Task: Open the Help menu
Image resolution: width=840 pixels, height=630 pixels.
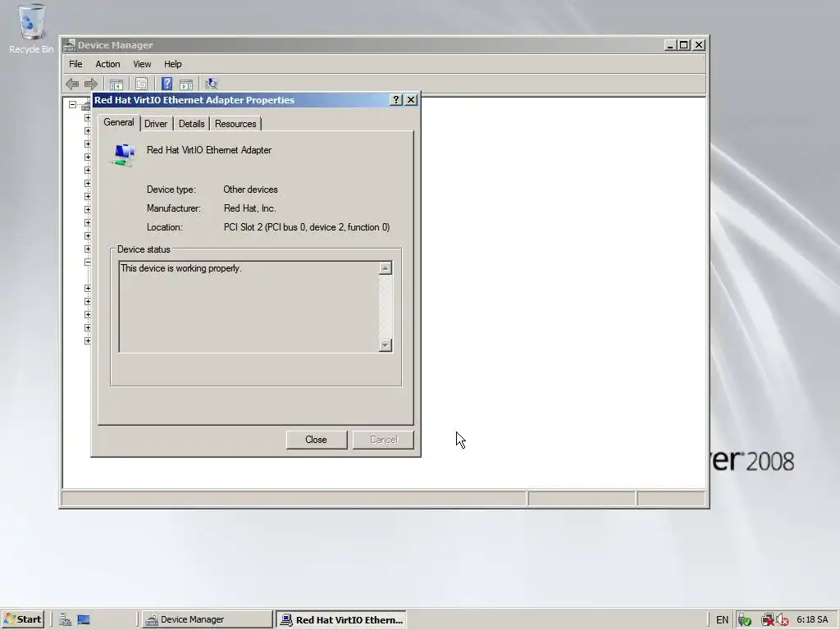Action: click(172, 64)
